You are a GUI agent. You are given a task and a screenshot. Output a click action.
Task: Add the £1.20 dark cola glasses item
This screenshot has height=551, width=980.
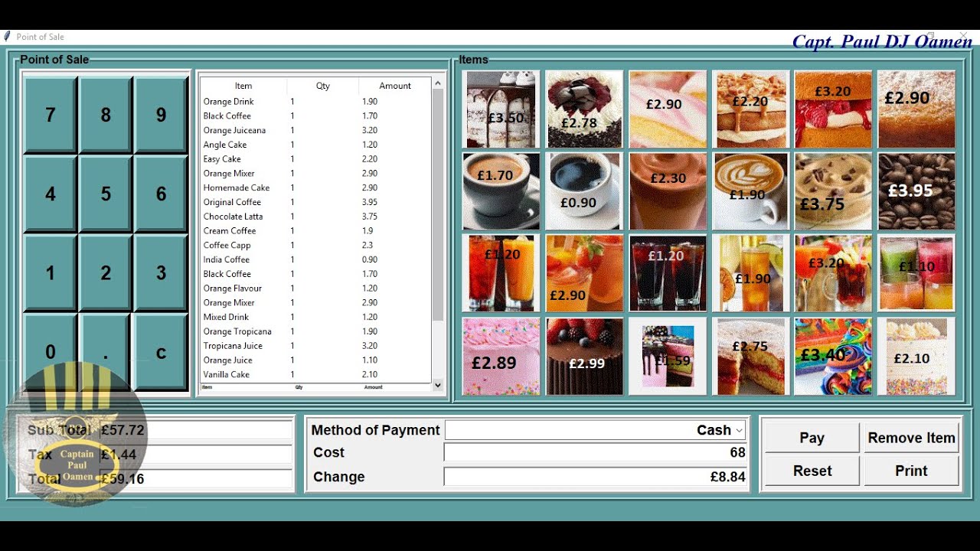(x=668, y=273)
